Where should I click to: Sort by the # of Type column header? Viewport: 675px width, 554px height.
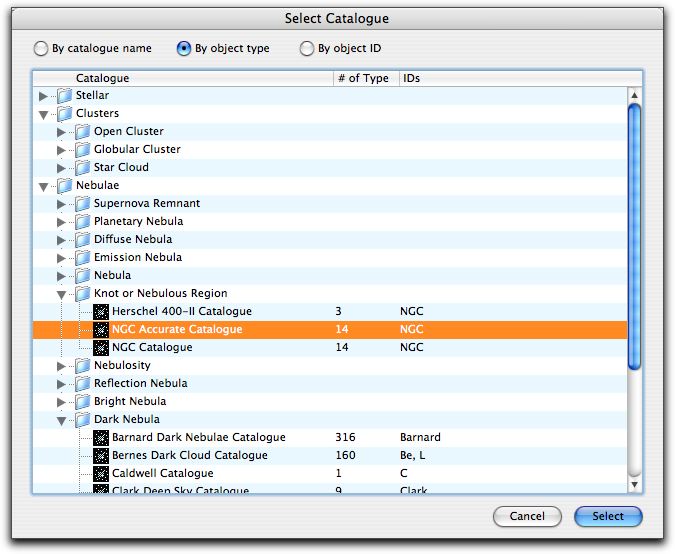(363, 78)
